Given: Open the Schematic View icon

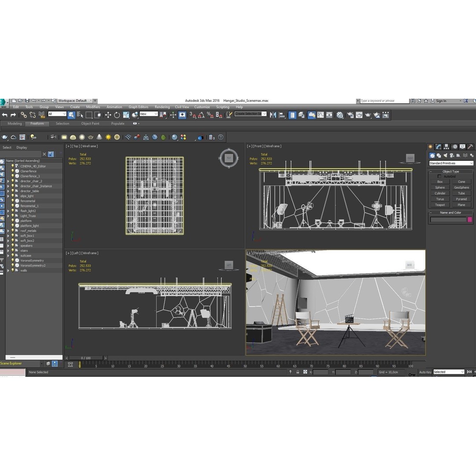Looking at the screenshot, I should [329, 115].
